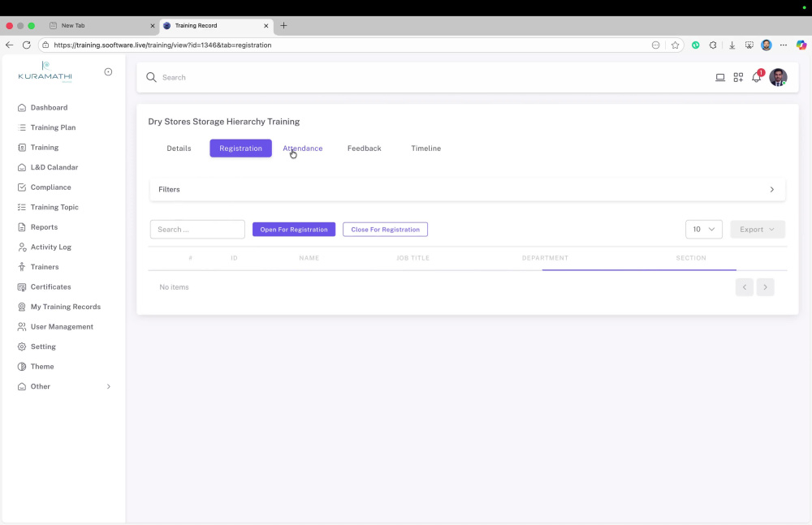Open Theme options

click(41, 367)
